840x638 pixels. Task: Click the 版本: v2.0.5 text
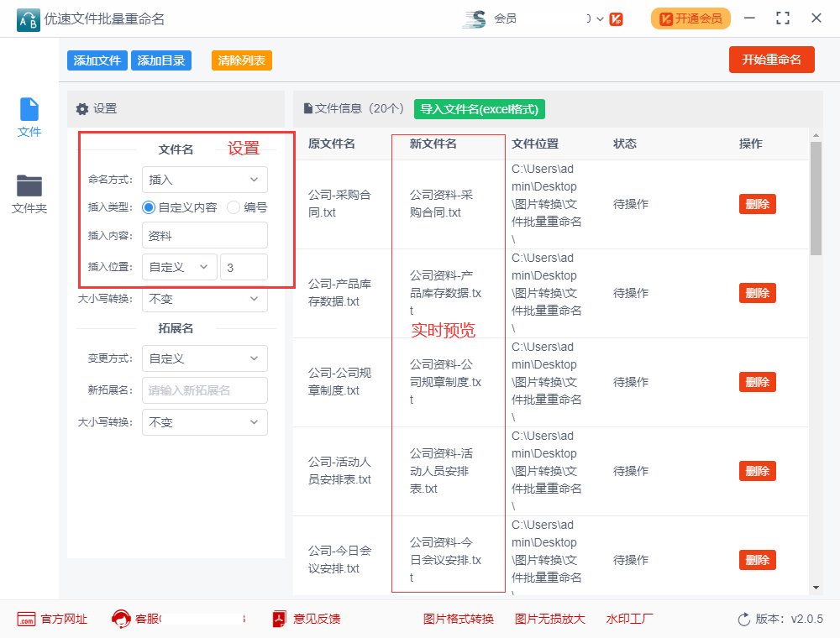pos(789,620)
